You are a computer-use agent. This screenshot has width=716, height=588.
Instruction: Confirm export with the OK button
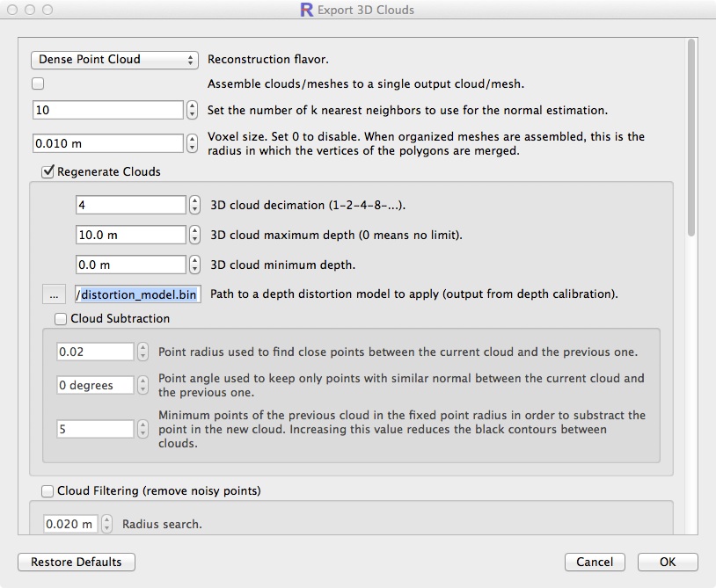click(x=668, y=563)
